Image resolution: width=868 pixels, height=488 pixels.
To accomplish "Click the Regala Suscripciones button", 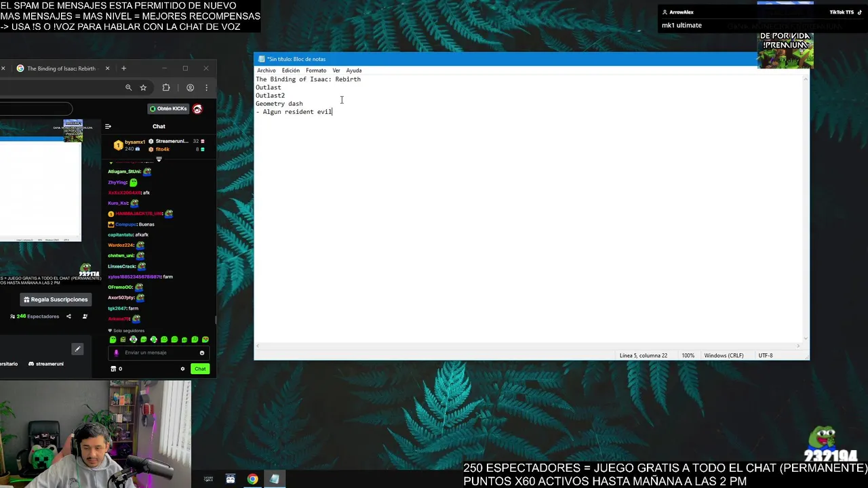I will point(56,300).
